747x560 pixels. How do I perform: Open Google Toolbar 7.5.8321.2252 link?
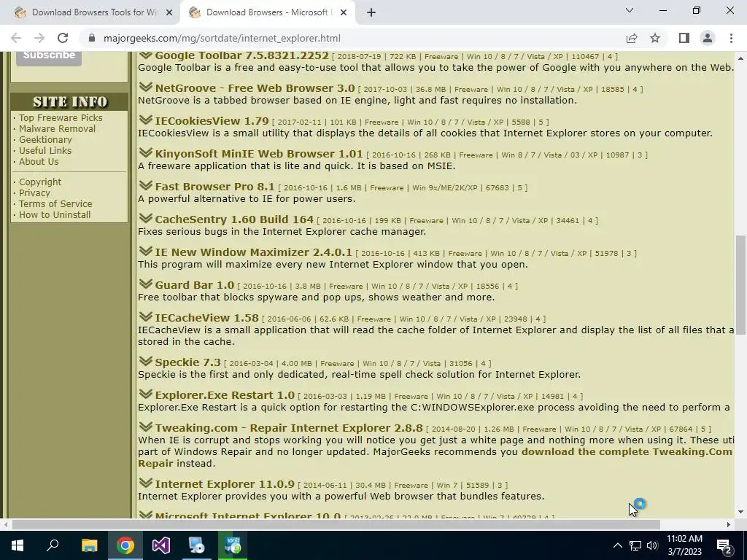241,55
